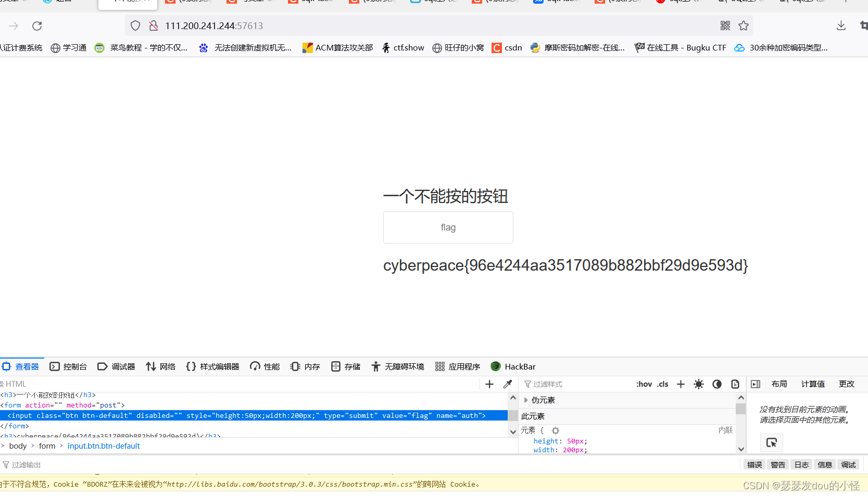Open the ctf.show bookmark
The height and width of the screenshot is (496, 868).
(403, 48)
